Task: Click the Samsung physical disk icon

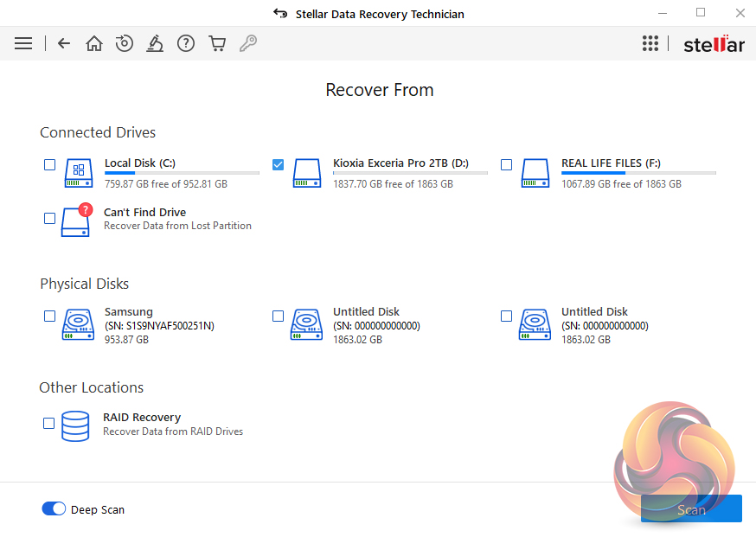Action: coord(78,324)
